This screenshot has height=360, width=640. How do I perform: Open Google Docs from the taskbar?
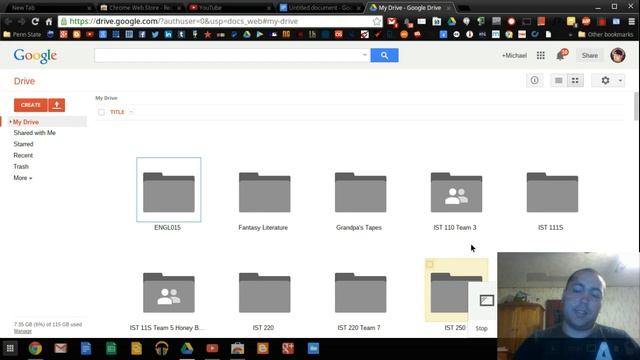(86, 348)
